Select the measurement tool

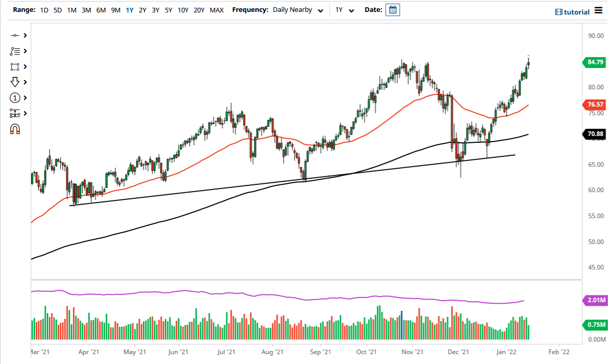[15, 113]
